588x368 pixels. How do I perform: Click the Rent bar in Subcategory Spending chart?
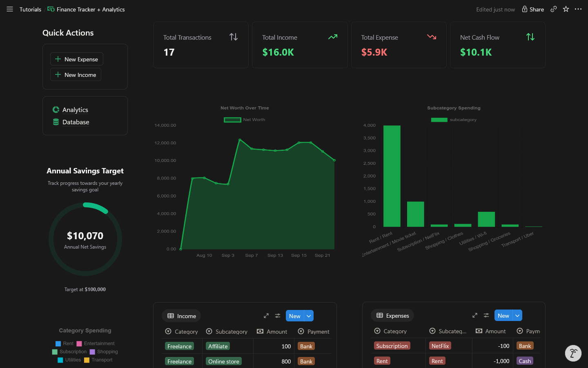392,176
